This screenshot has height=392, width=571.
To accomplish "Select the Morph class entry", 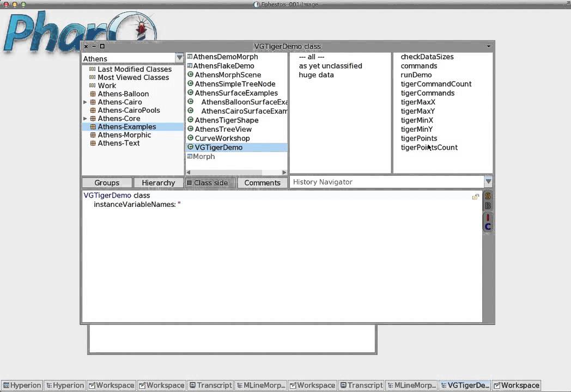I will (x=204, y=156).
